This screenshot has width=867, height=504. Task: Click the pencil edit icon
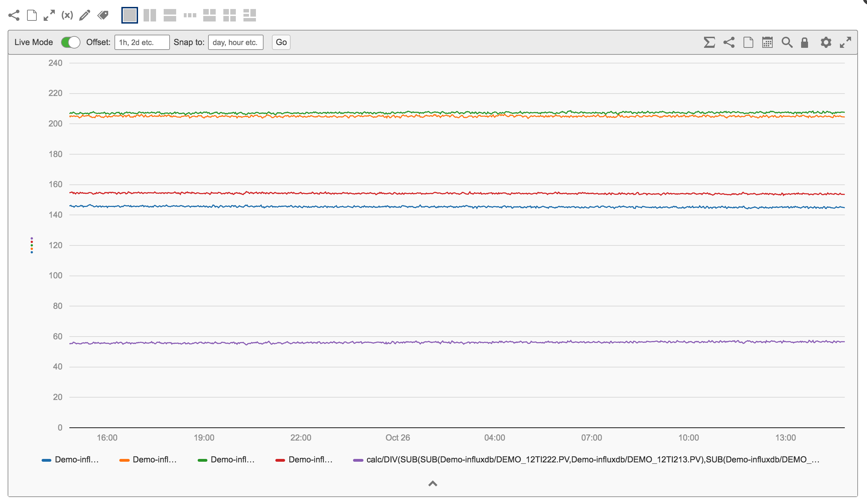pyautogui.click(x=85, y=15)
